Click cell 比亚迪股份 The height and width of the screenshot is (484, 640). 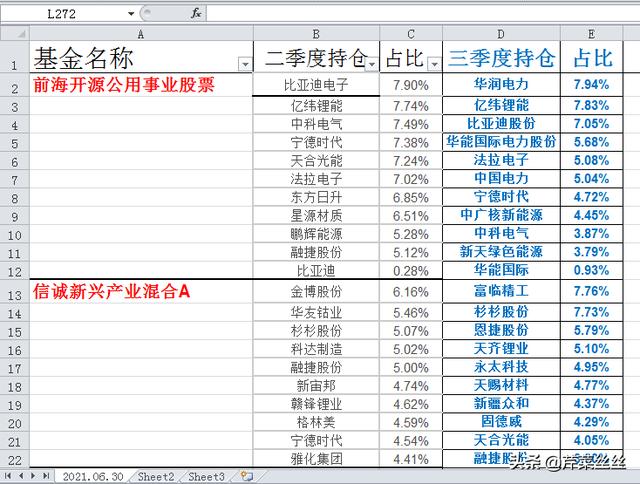(501, 123)
